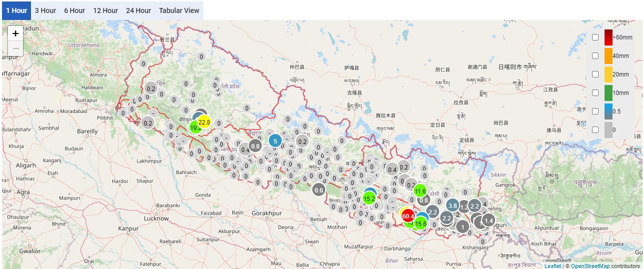The height and width of the screenshot is (269, 644).
Task: Enable the >60mm legend checkbox
Action: point(595,37)
